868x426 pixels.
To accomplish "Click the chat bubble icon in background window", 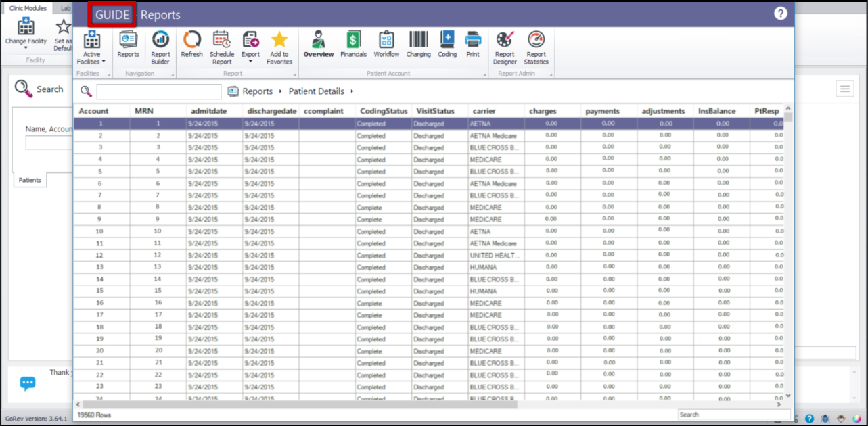I will click(x=28, y=383).
